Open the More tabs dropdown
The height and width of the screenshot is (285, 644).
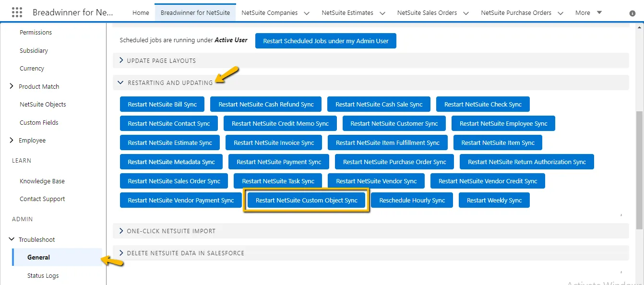click(588, 13)
